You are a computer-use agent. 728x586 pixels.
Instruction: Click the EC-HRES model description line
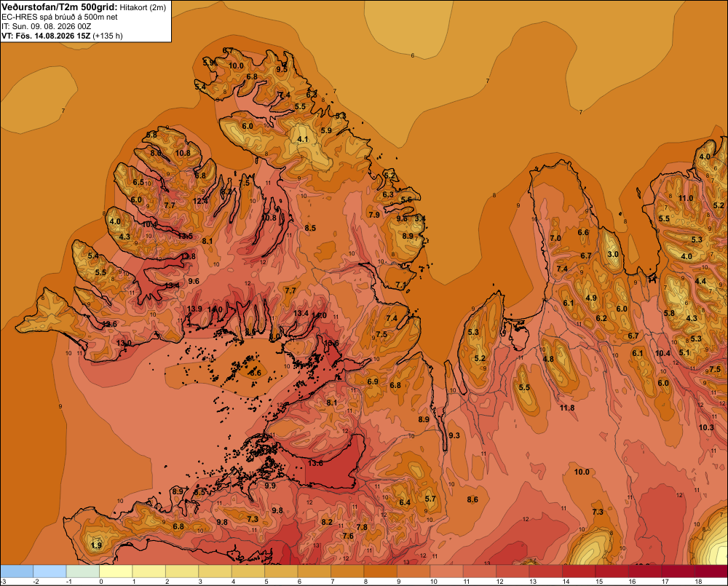coord(60,17)
